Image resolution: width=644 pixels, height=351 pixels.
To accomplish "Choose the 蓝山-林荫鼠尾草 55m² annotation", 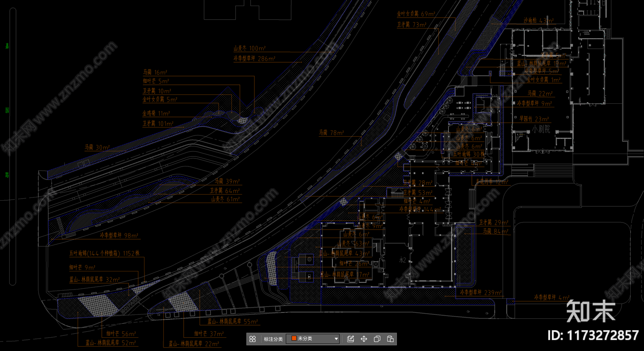I will [233, 322].
